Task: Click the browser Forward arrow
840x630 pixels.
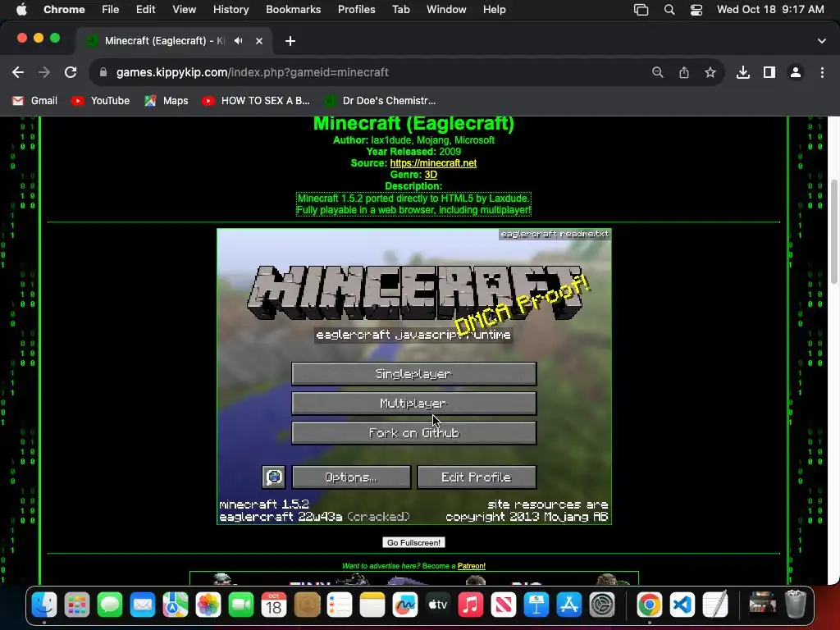Action: pos(44,72)
